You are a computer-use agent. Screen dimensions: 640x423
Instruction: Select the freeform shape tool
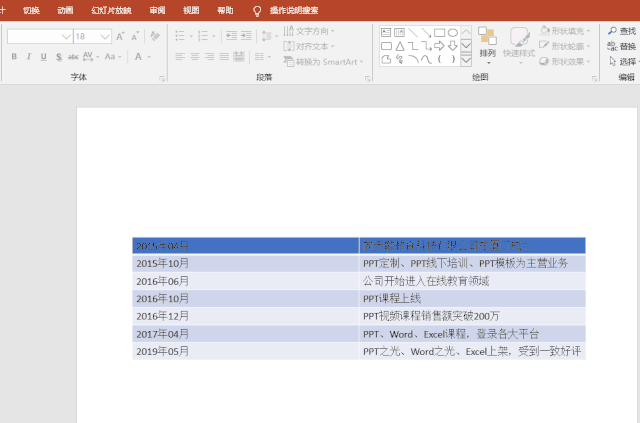[x=386, y=60]
